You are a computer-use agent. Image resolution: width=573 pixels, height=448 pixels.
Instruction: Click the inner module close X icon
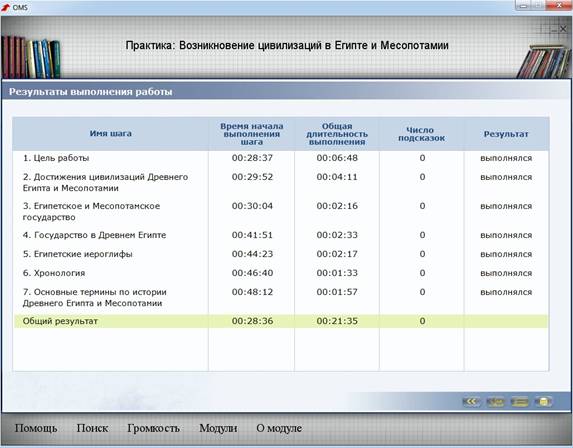563,29
